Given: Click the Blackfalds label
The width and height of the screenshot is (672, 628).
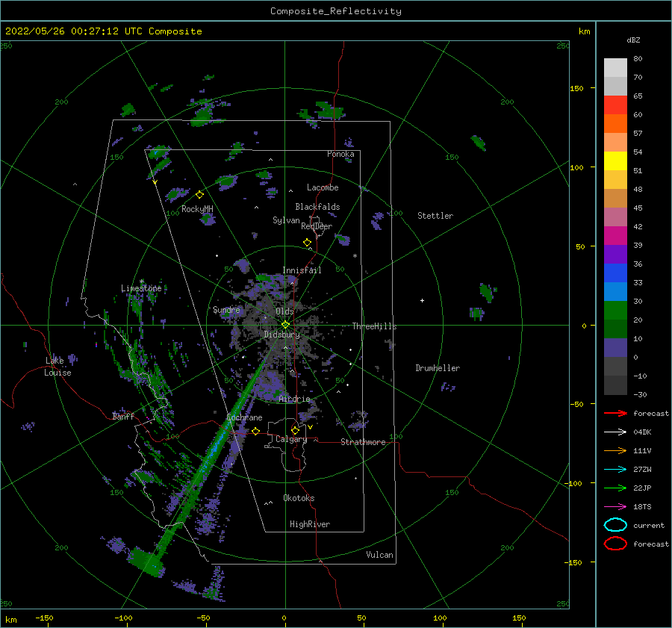Looking at the screenshot, I should click(x=317, y=207).
